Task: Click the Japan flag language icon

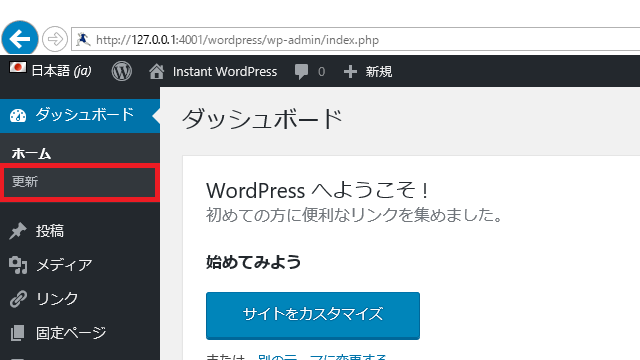Action: (x=18, y=67)
